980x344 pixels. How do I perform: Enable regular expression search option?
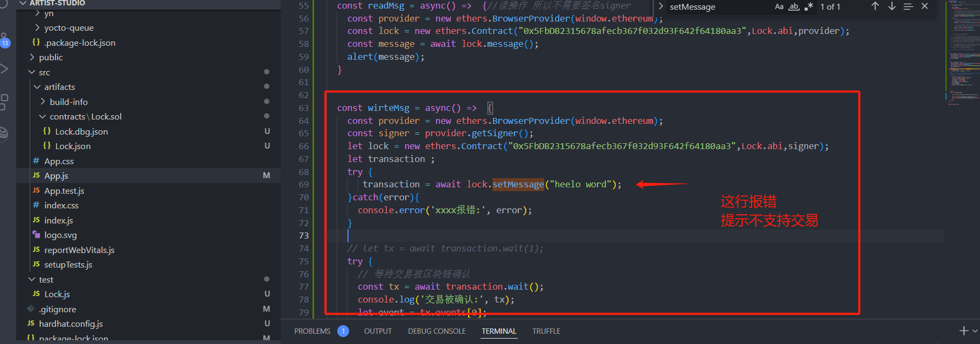tap(809, 6)
